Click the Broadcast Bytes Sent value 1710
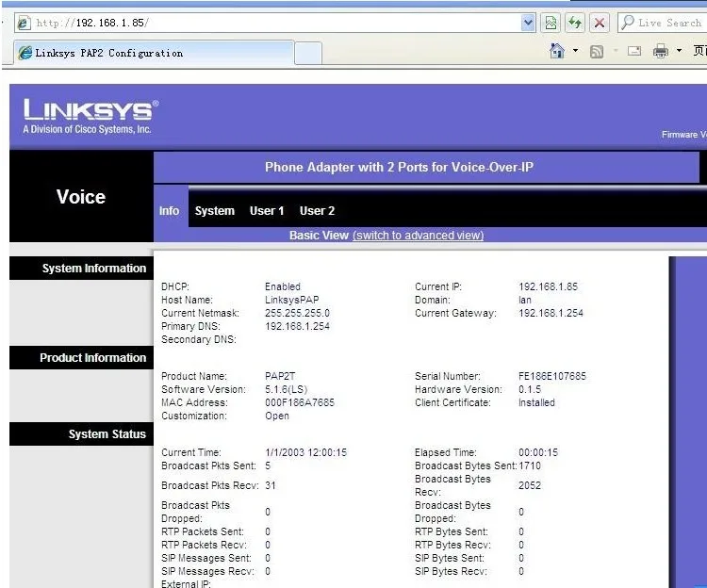 coord(530,465)
